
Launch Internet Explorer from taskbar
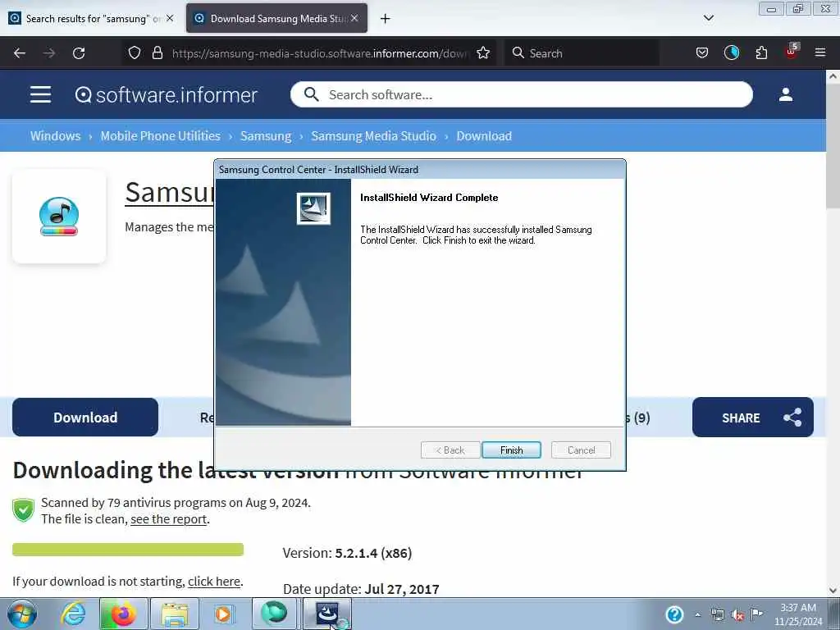72,614
